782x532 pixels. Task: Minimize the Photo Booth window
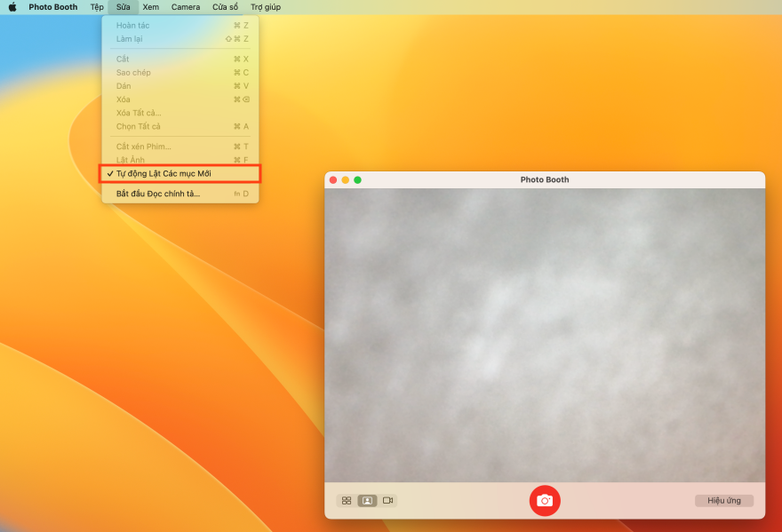pyautogui.click(x=346, y=180)
